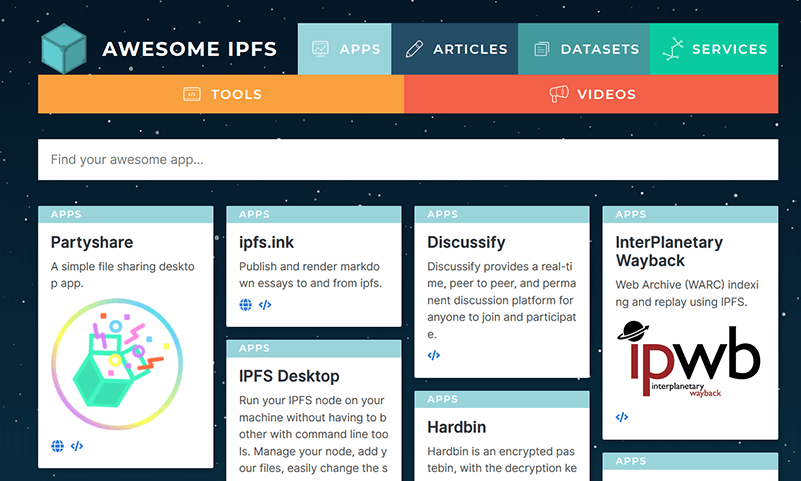Click the ipwb logo image
This screenshot has width=801, height=481.
pos(689,359)
